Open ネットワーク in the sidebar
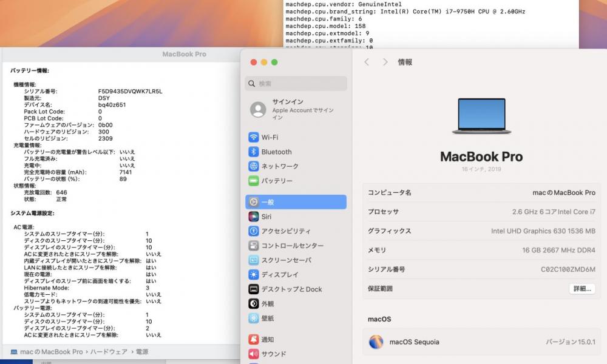Screen dimensions: 607x364 [x=296, y=166]
